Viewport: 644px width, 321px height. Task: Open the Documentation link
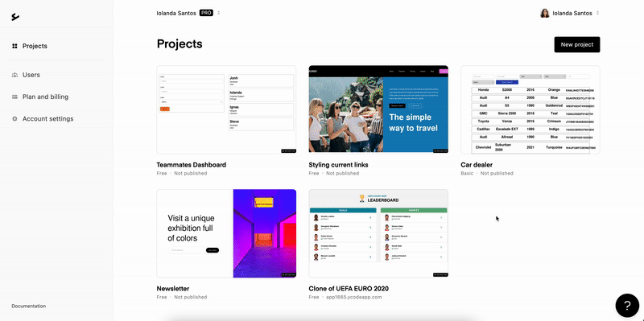pyautogui.click(x=29, y=306)
